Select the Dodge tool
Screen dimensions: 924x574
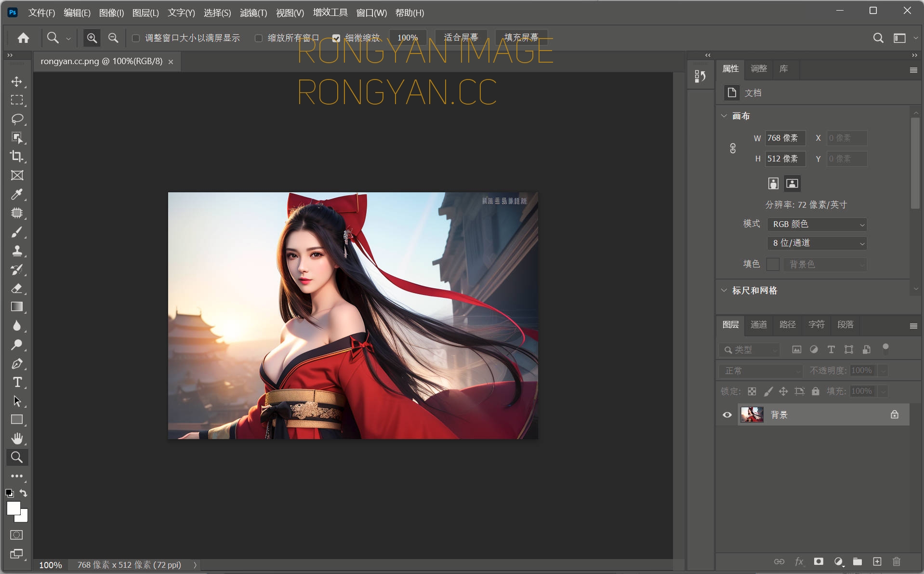tap(17, 345)
